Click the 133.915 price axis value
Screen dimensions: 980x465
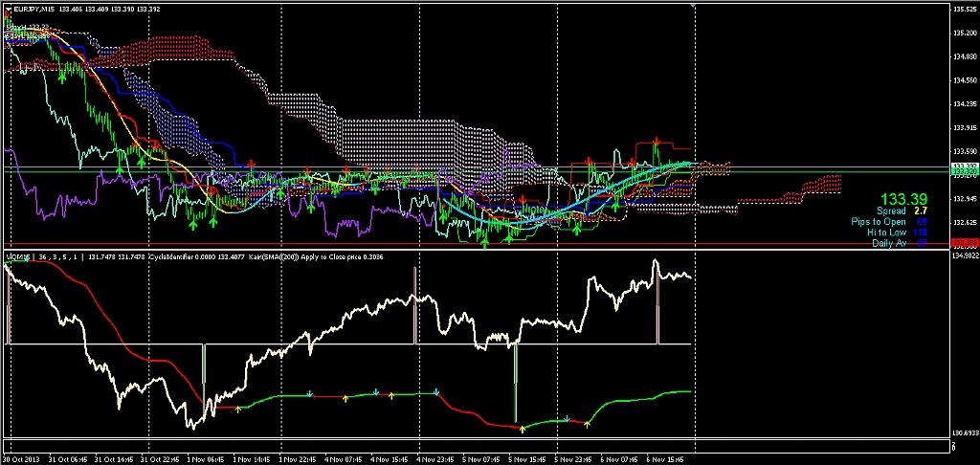tap(964, 127)
